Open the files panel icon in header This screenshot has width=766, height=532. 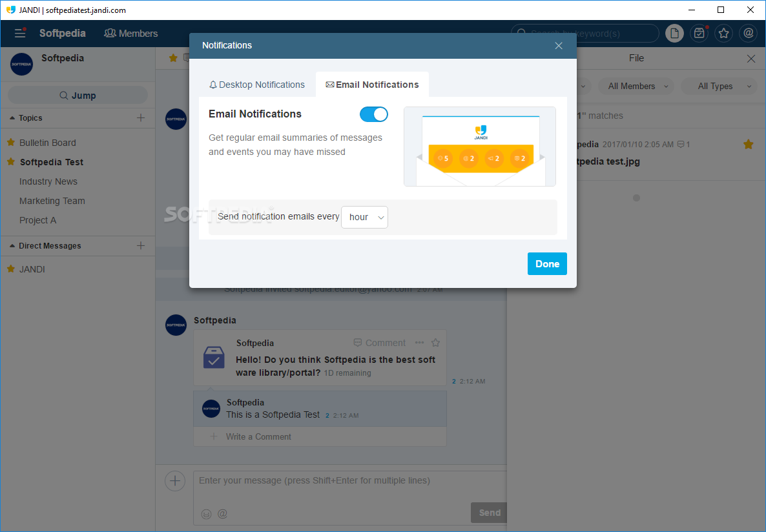coord(674,33)
